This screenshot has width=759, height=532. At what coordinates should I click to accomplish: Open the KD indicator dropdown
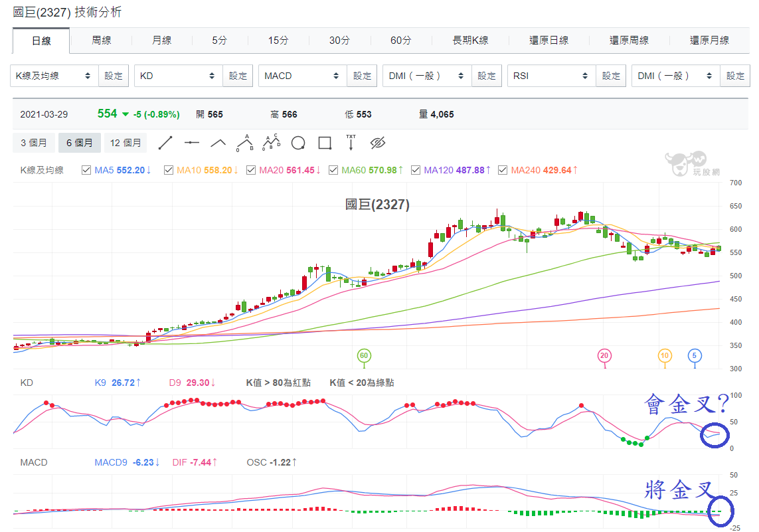178,76
